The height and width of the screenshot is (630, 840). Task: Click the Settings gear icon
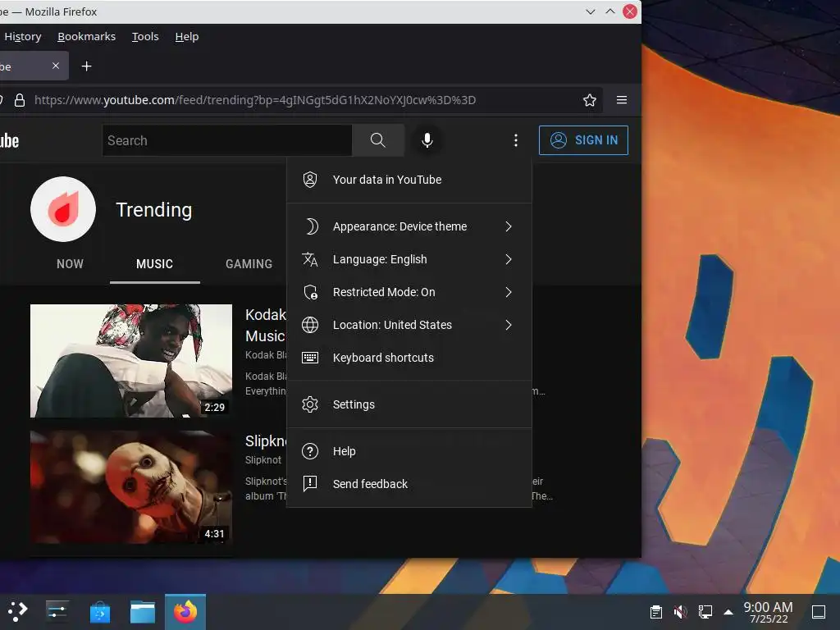[310, 404]
